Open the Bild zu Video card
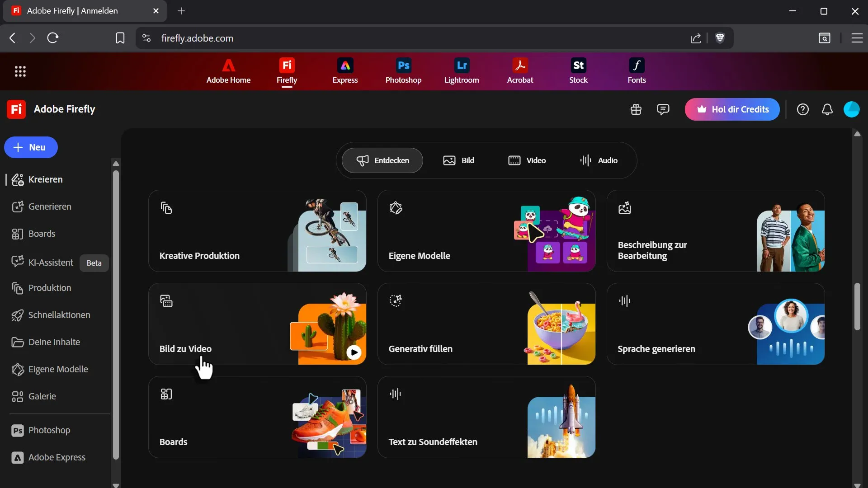The height and width of the screenshot is (488, 868). pos(257,324)
